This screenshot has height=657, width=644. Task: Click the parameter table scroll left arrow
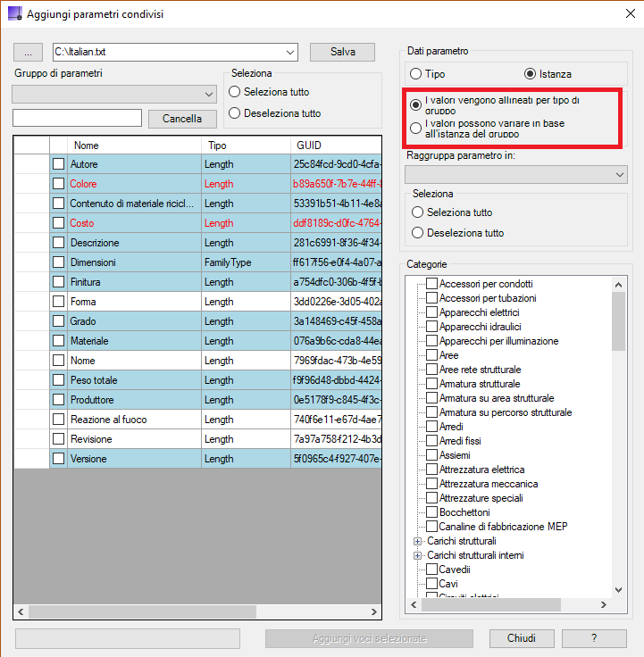[21, 611]
